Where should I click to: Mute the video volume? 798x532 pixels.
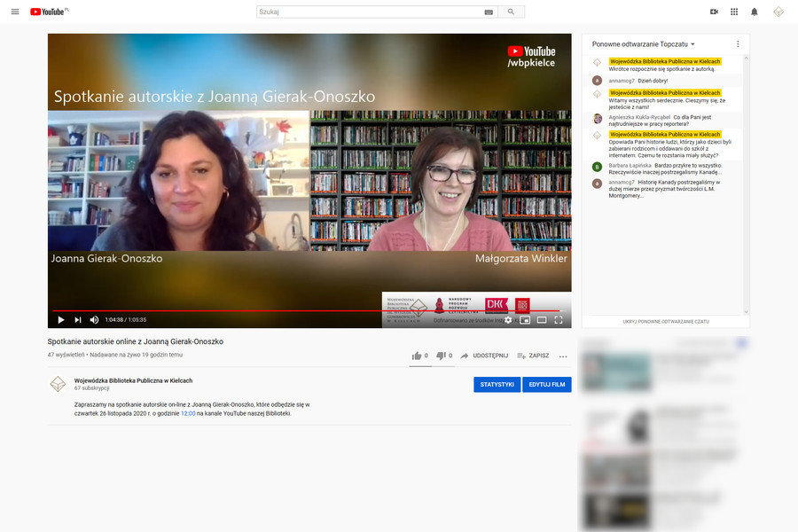[94, 320]
